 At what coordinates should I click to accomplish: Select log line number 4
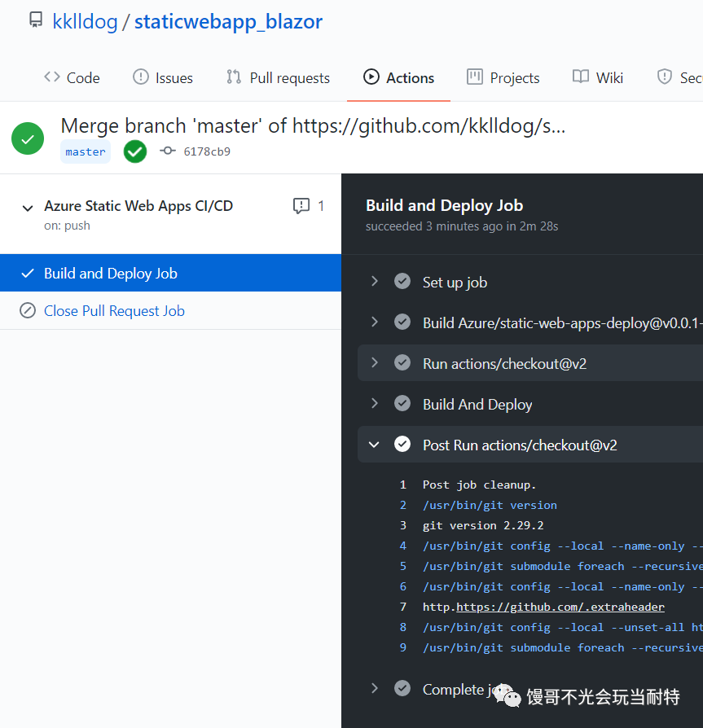403,546
